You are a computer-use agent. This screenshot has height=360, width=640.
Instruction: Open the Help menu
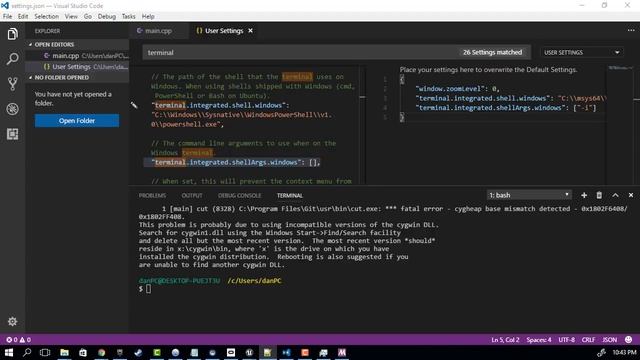148,16
